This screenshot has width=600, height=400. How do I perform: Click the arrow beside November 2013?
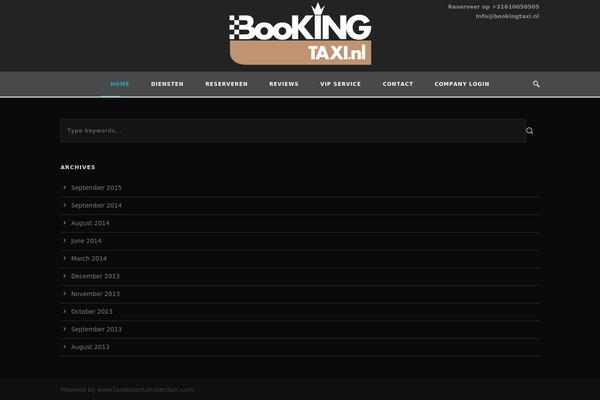(65, 294)
